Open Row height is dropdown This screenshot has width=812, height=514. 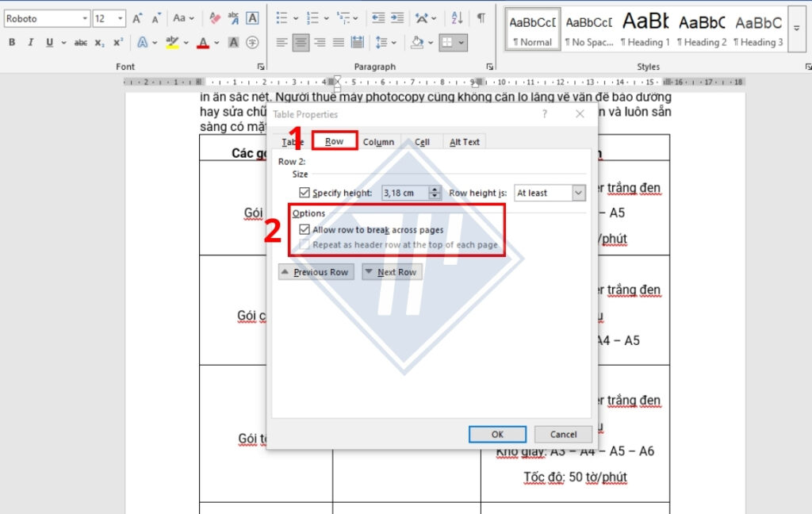(578, 193)
